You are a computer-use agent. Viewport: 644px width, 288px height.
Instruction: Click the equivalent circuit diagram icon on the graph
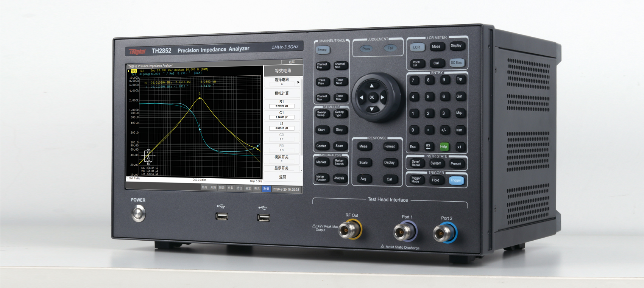[148, 156]
